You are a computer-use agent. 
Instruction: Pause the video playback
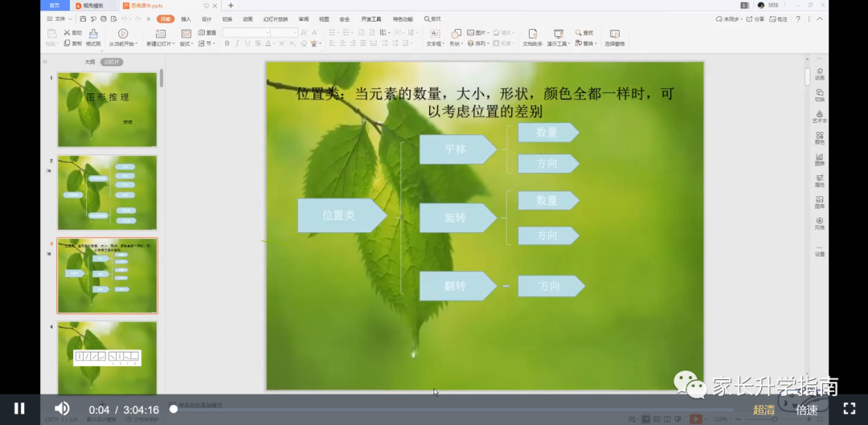[19, 408]
